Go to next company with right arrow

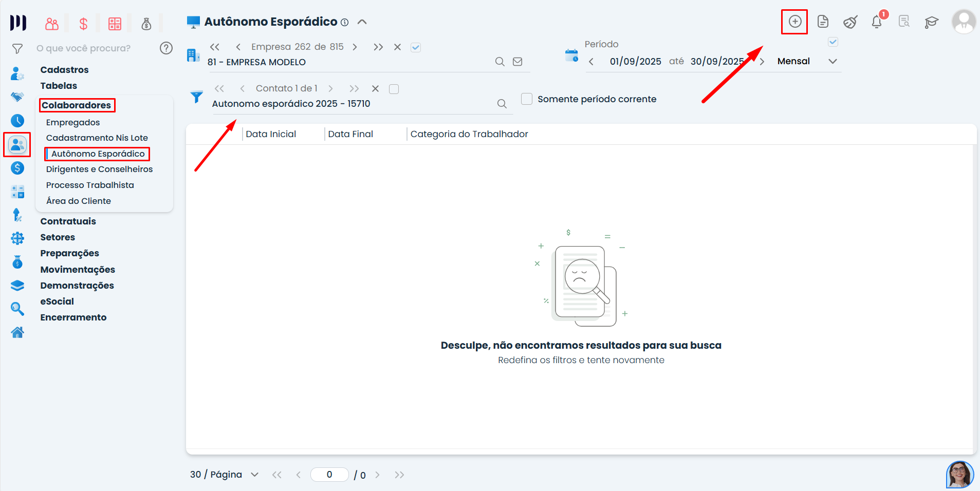click(x=355, y=47)
